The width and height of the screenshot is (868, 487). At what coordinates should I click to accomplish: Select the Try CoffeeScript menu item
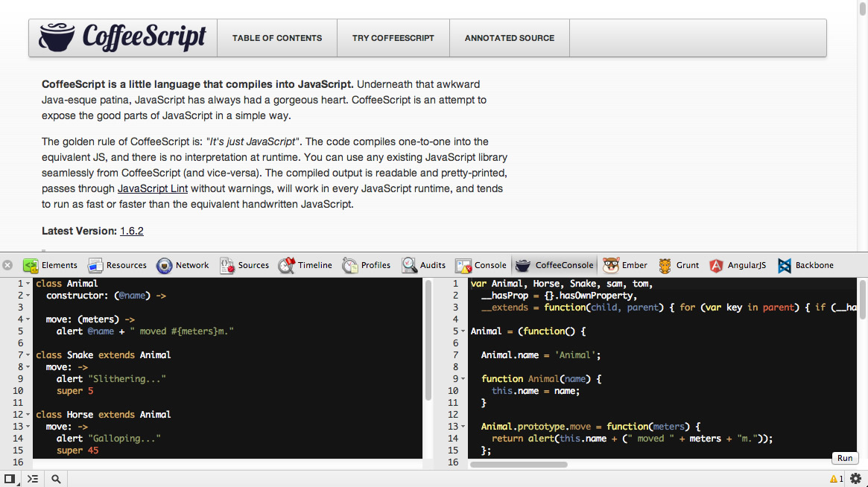[x=393, y=38]
